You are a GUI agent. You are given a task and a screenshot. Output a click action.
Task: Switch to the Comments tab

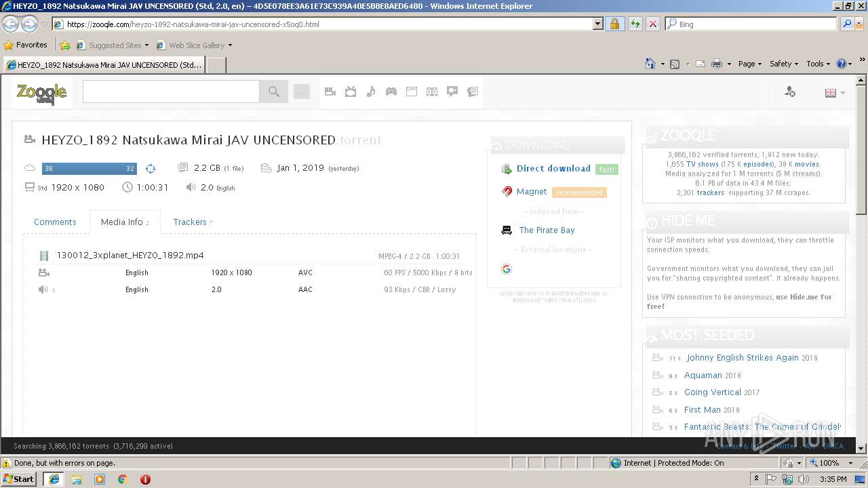pos(55,222)
